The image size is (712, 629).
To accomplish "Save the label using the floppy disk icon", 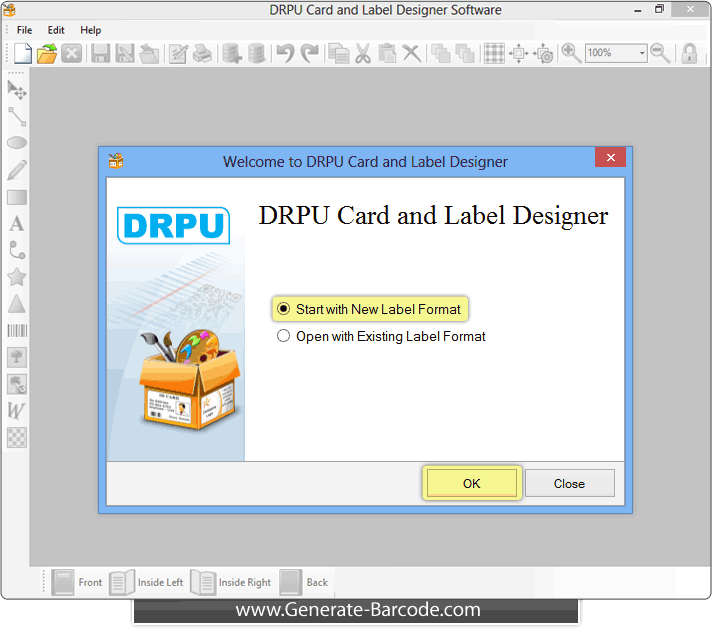I will (100, 53).
